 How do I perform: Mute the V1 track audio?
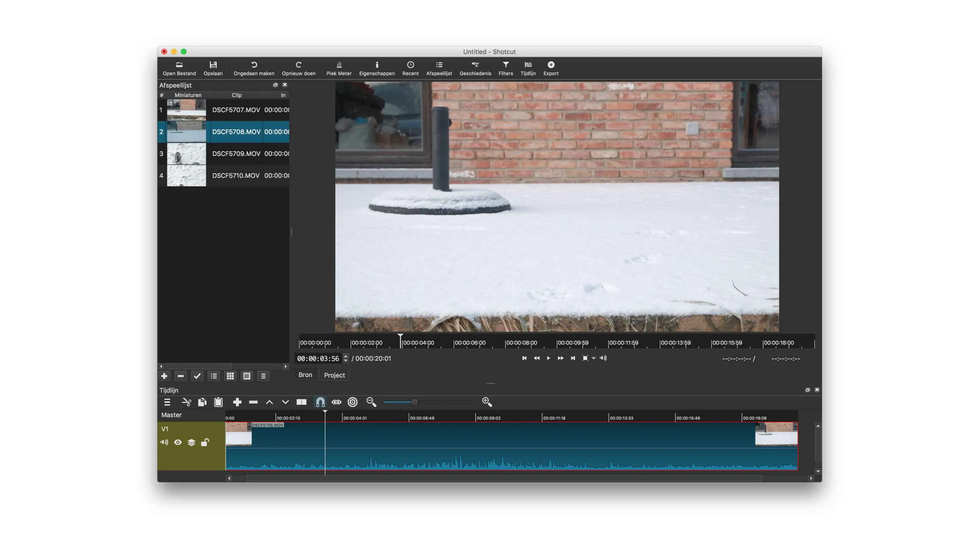pos(164,442)
